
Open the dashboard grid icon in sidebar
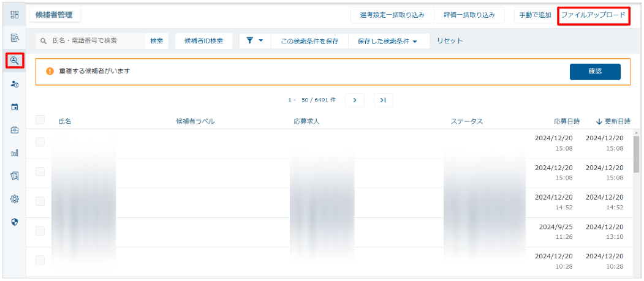pyautogui.click(x=15, y=15)
